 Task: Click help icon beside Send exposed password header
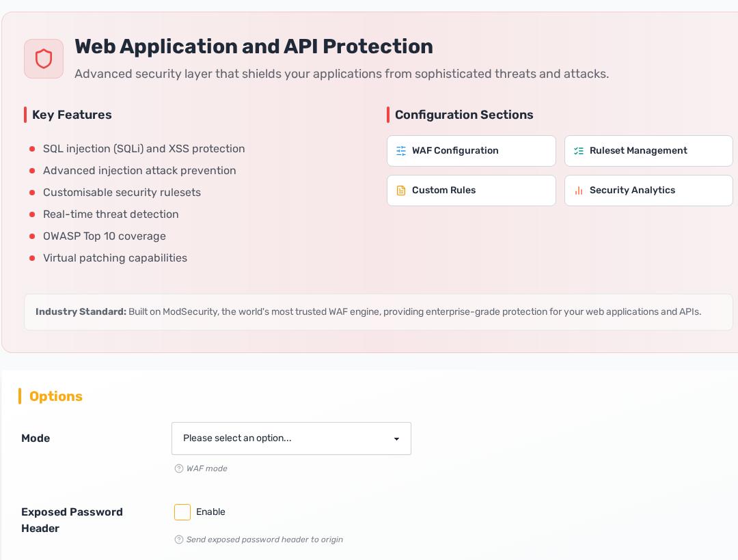(179, 540)
